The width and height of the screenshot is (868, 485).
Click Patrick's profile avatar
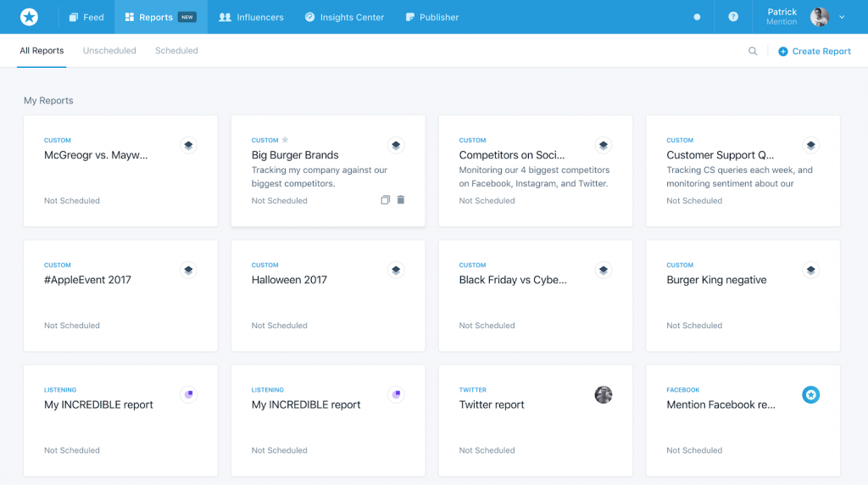tap(820, 17)
